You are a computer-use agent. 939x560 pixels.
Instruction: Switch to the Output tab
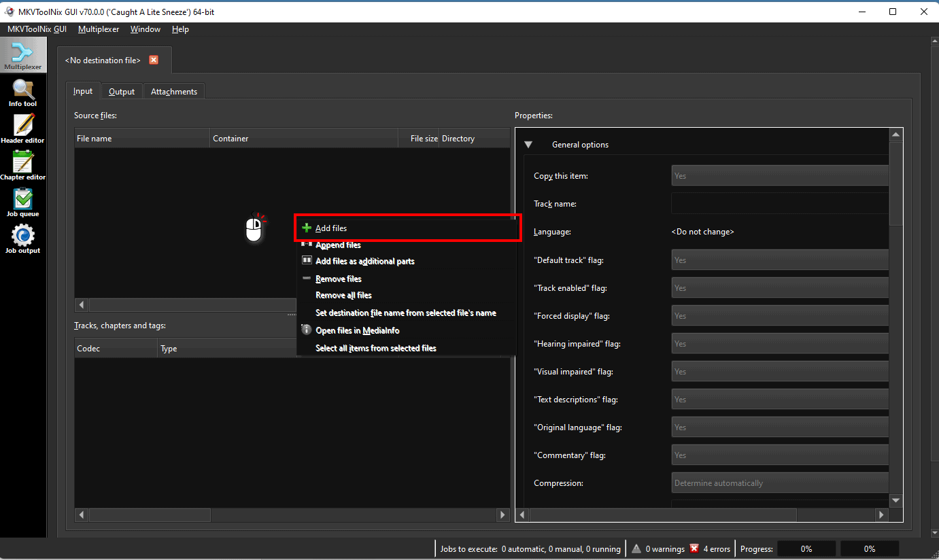click(x=122, y=92)
